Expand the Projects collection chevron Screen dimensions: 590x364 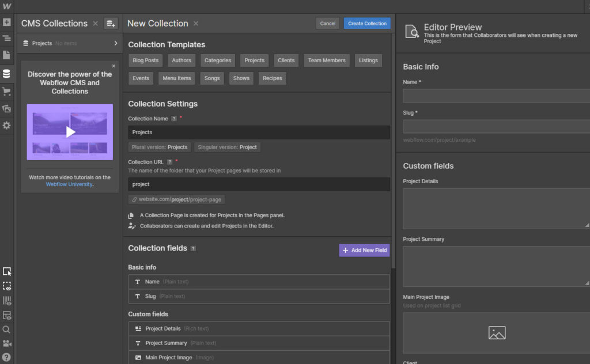tap(115, 43)
